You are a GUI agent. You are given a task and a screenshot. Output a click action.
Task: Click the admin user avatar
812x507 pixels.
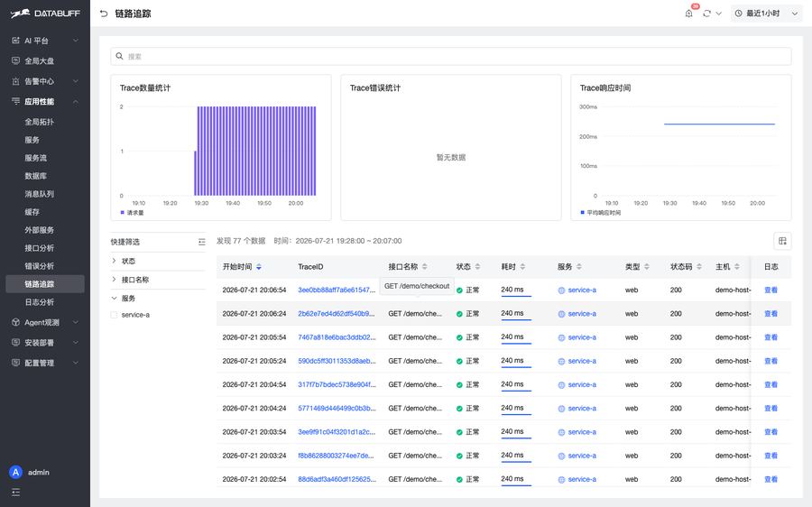[x=16, y=473]
